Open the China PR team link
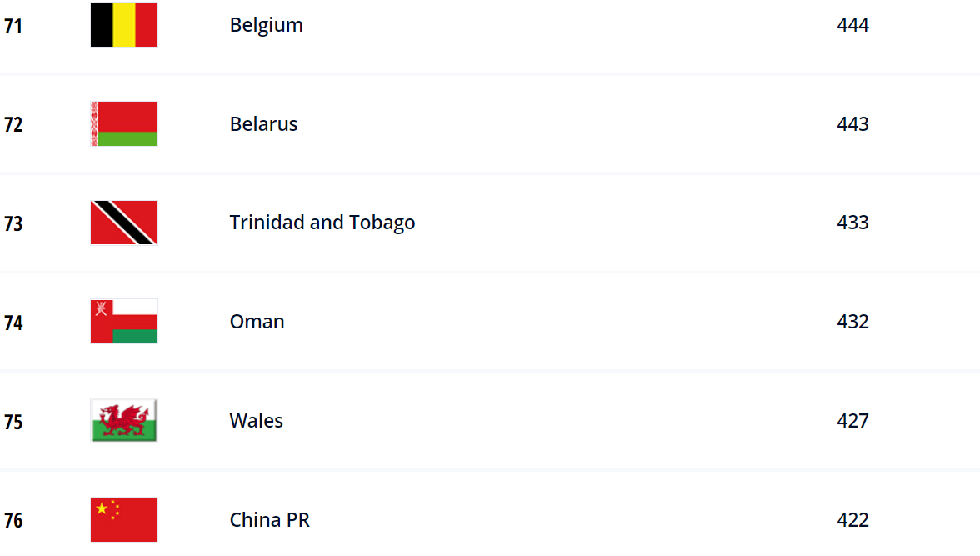 click(269, 519)
